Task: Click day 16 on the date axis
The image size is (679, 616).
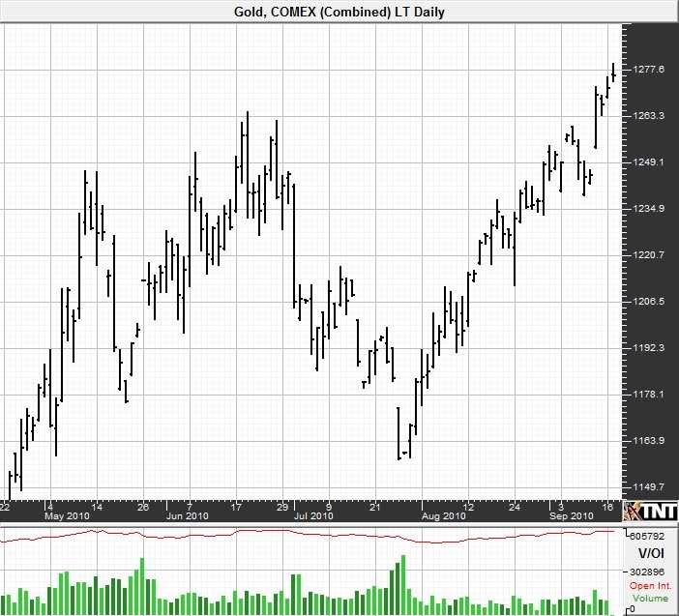Action: coord(607,507)
